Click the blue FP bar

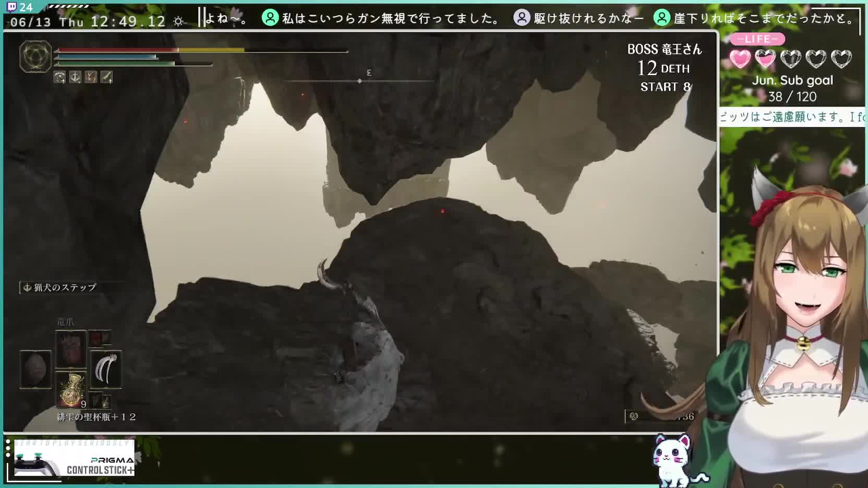point(107,57)
